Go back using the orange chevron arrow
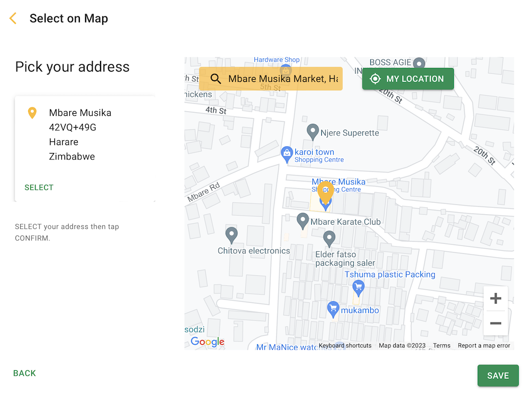 click(x=13, y=18)
